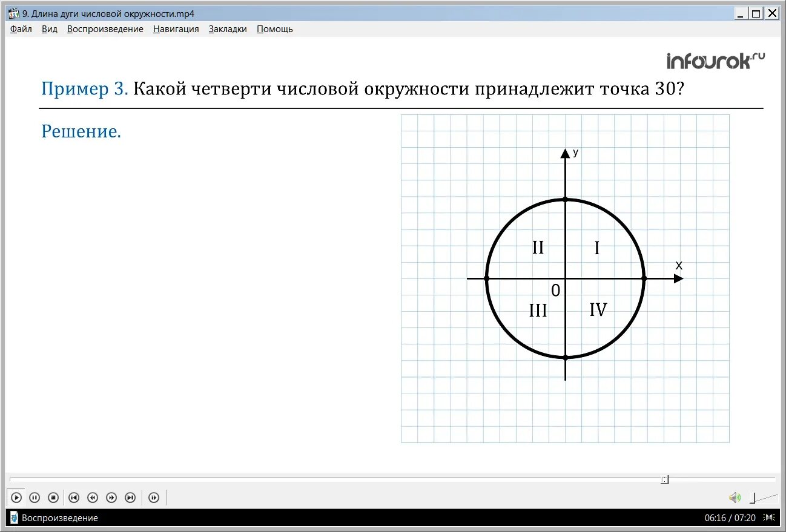Step forward one frame

[x=154, y=498]
